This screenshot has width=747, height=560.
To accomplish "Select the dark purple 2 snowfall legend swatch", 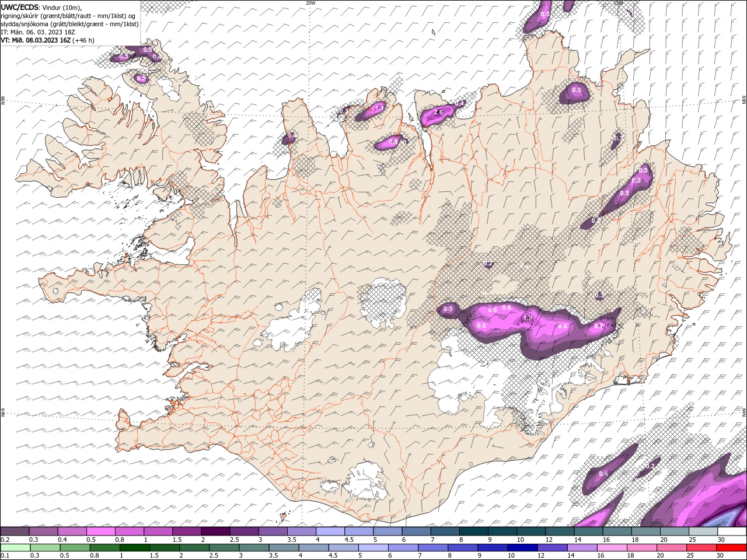I will click(x=215, y=531).
